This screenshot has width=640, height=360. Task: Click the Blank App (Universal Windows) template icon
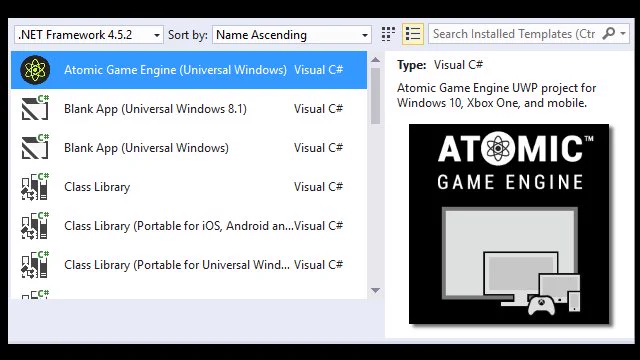pos(35,147)
